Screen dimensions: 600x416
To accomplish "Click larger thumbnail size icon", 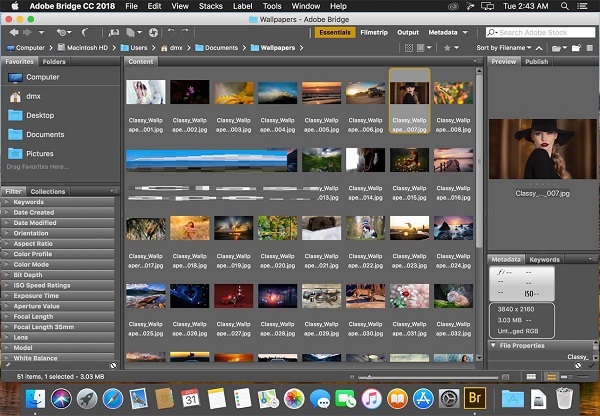I will (505, 377).
